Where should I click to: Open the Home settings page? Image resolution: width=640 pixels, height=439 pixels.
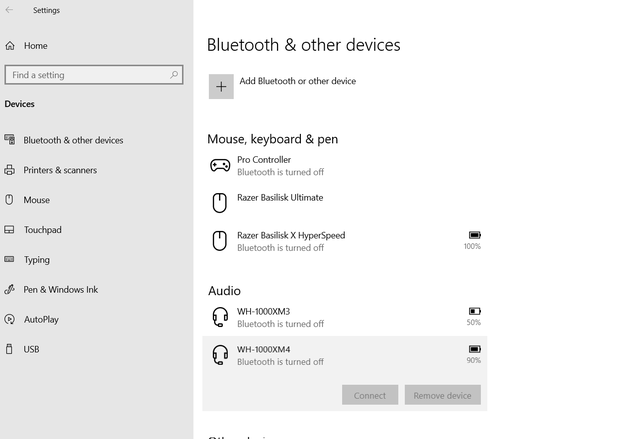[x=36, y=46]
